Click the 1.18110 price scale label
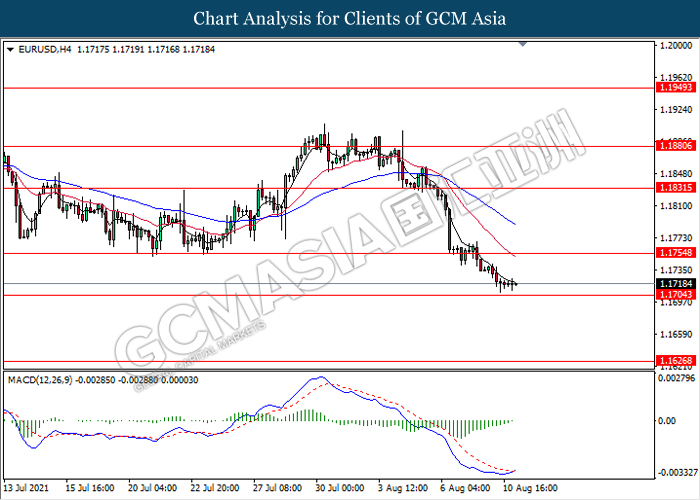The width and height of the screenshot is (700, 500). pyautogui.click(x=677, y=206)
